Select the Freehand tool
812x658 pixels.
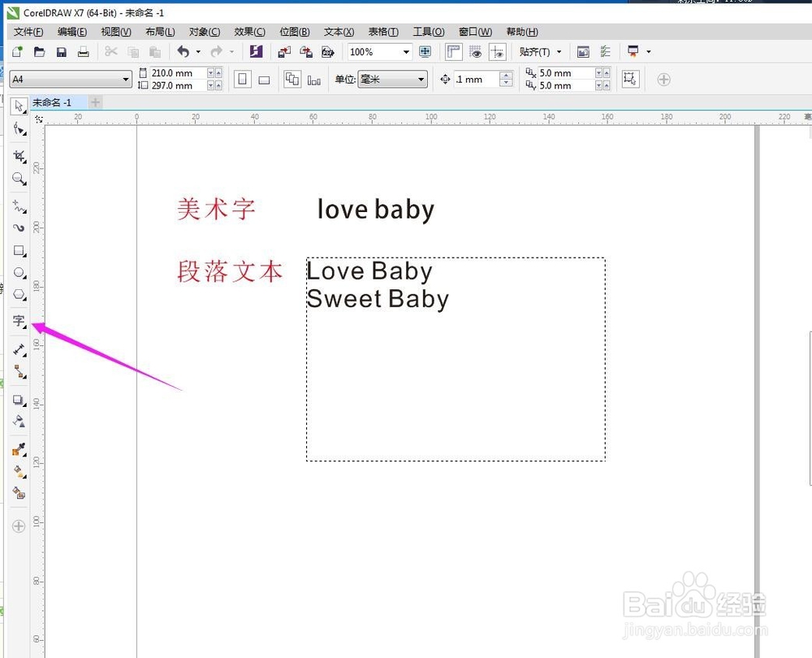[x=19, y=206]
